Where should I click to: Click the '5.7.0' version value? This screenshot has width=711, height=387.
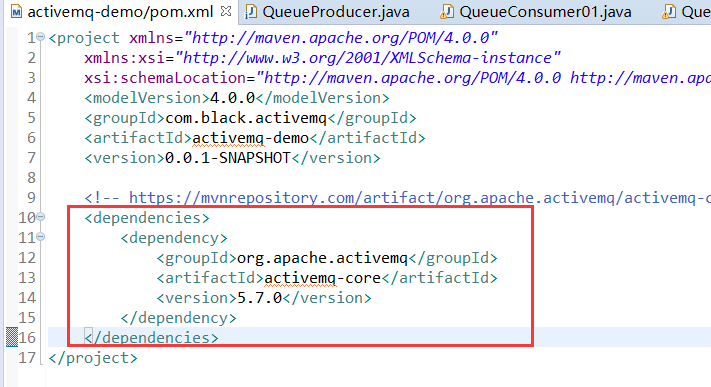tap(259, 298)
